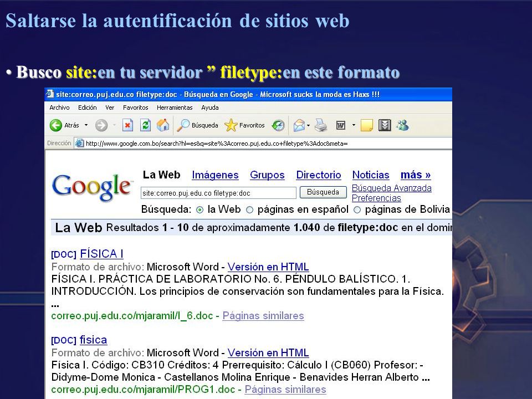Open the Favoritos menu in menu bar
This screenshot has width=532, height=399.
(x=135, y=108)
